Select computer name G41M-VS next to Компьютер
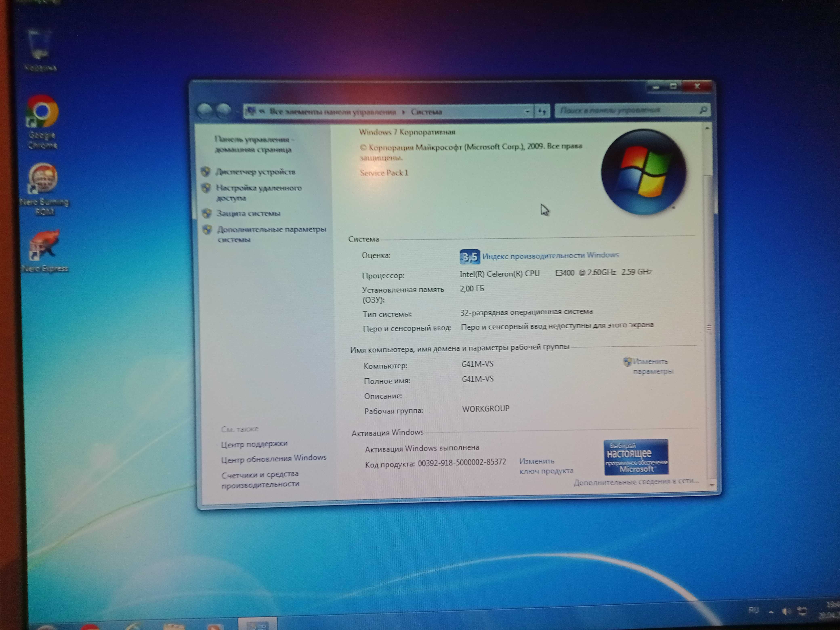The image size is (840, 630). click(477, 364)
